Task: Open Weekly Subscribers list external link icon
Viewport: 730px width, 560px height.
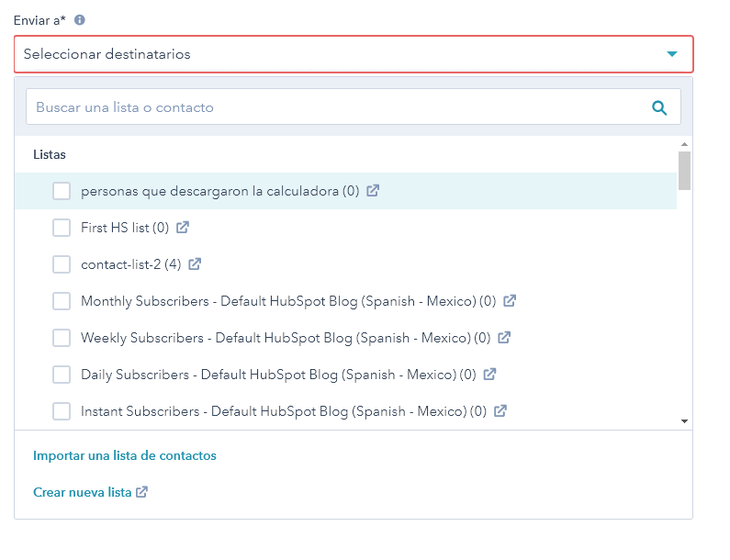Action: click(x=504, y=338)
